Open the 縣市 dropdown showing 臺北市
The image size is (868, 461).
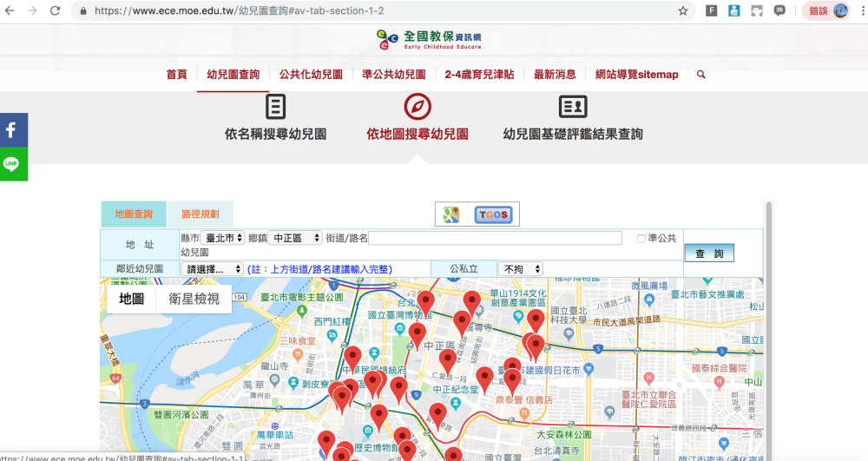222,238
